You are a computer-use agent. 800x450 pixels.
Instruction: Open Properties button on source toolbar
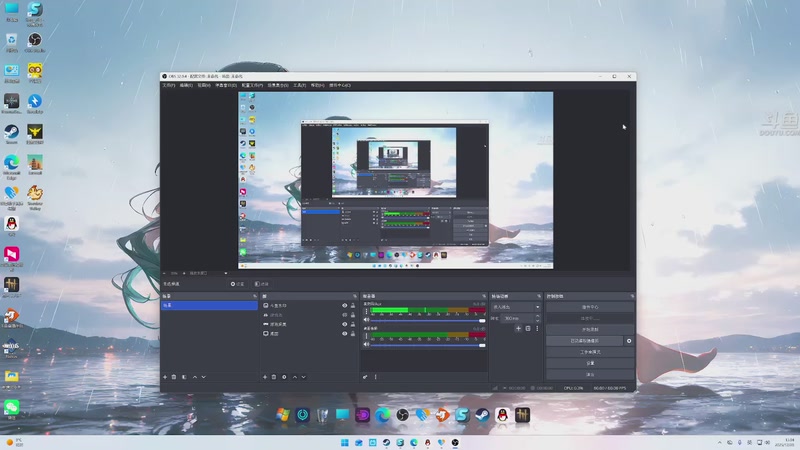[x=237, y=284]
